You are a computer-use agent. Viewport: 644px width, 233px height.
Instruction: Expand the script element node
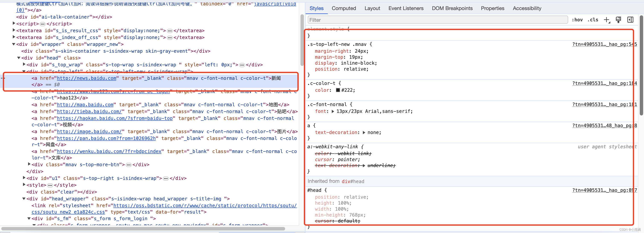[14, 23]
